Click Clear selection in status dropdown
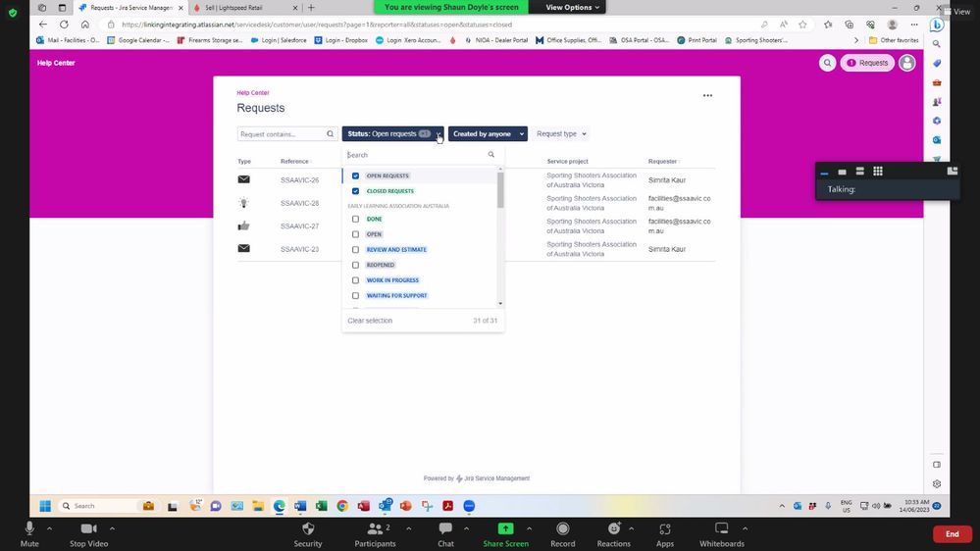The image size is (980, 551). (x=370, y=321)
